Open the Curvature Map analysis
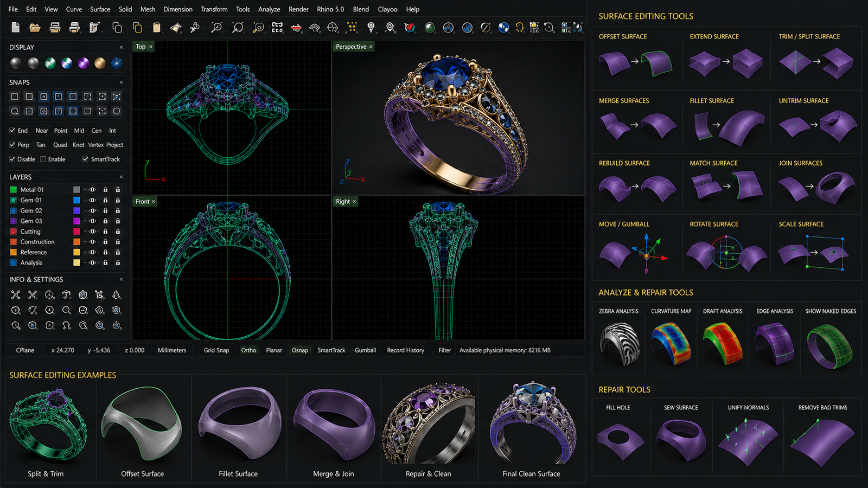Screen dimensions: 868x488 671,339
